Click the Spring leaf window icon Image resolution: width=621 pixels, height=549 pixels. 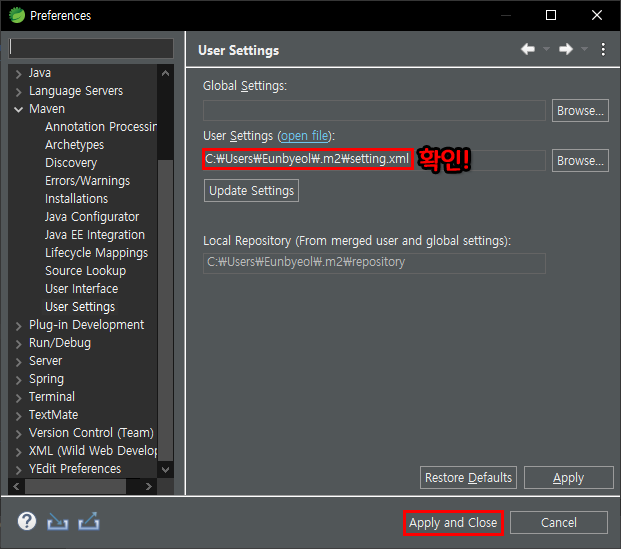point(17,15)
